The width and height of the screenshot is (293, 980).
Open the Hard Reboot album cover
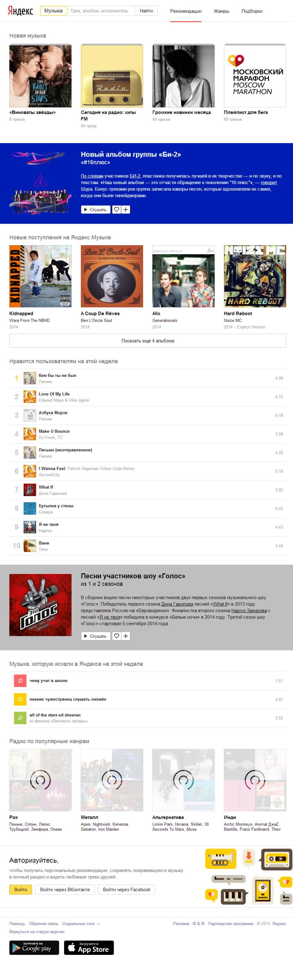(x=255, y=276)
